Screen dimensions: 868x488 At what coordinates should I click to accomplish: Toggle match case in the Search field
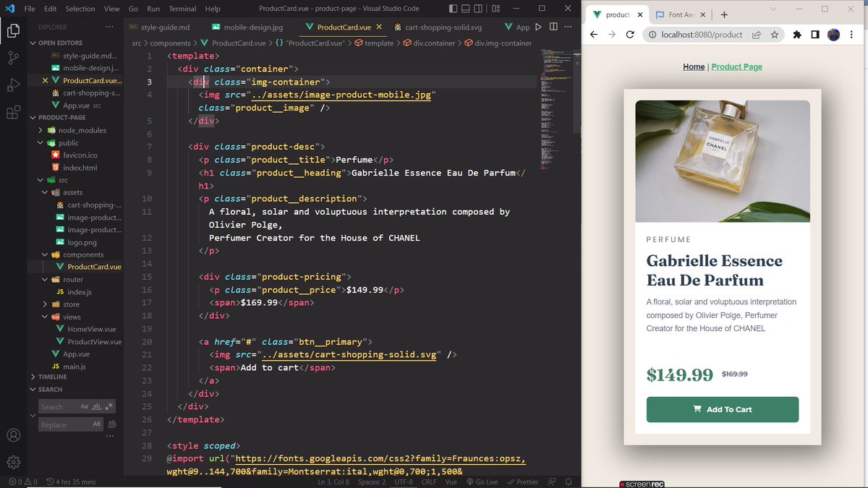point(84,406)
